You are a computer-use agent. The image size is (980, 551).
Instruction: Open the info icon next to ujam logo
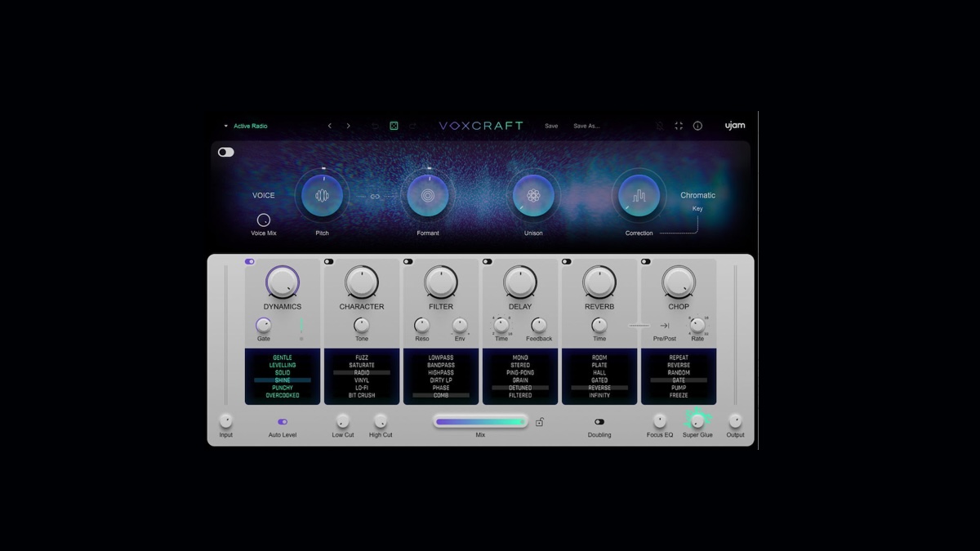tap(697, 126)
